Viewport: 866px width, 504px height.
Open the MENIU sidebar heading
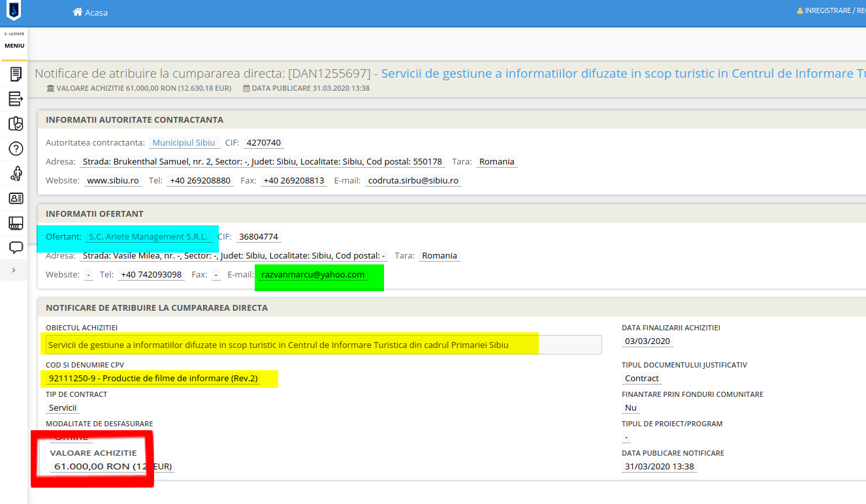coord(14,46)
